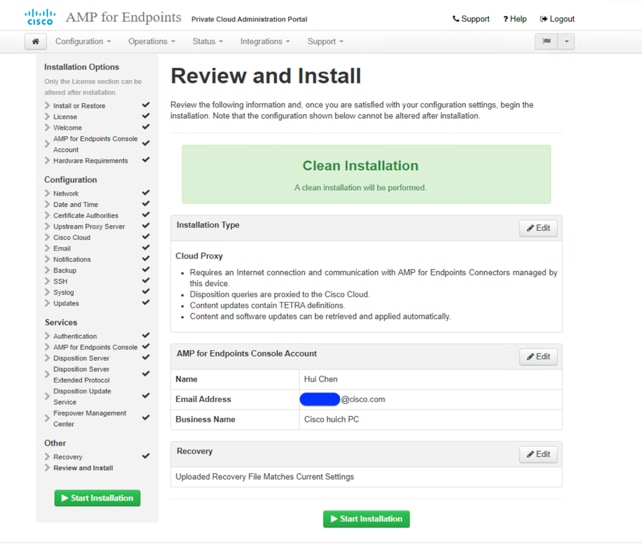Open the Status menu
Screen dimensions: 642x544
click(x=208, y=41)
